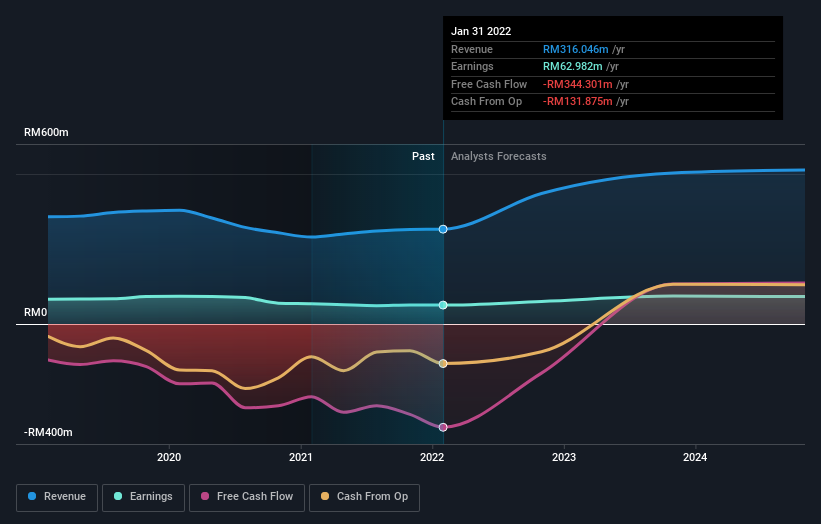Click the Earnings data point marker

(x=443, y=305)
